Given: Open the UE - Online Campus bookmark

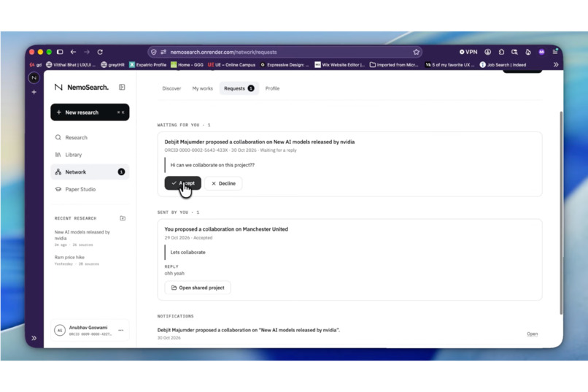Looking at the screenshot, I should point(231,64).
